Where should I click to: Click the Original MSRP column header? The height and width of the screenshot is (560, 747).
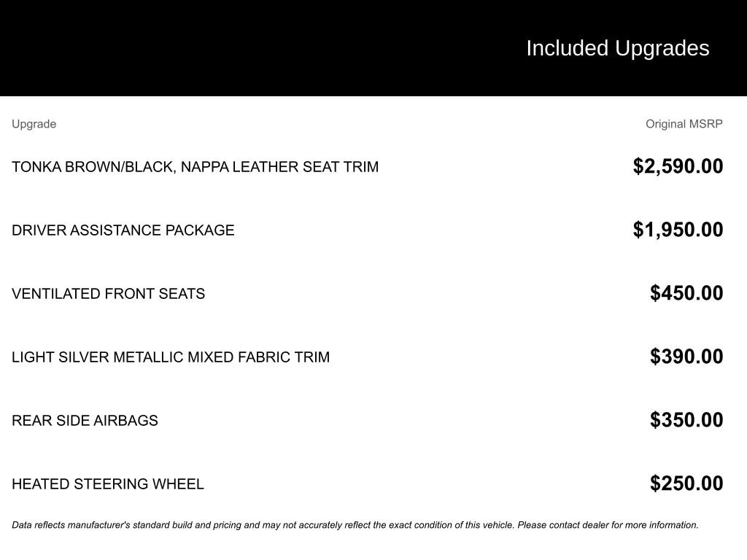point(684,124)
